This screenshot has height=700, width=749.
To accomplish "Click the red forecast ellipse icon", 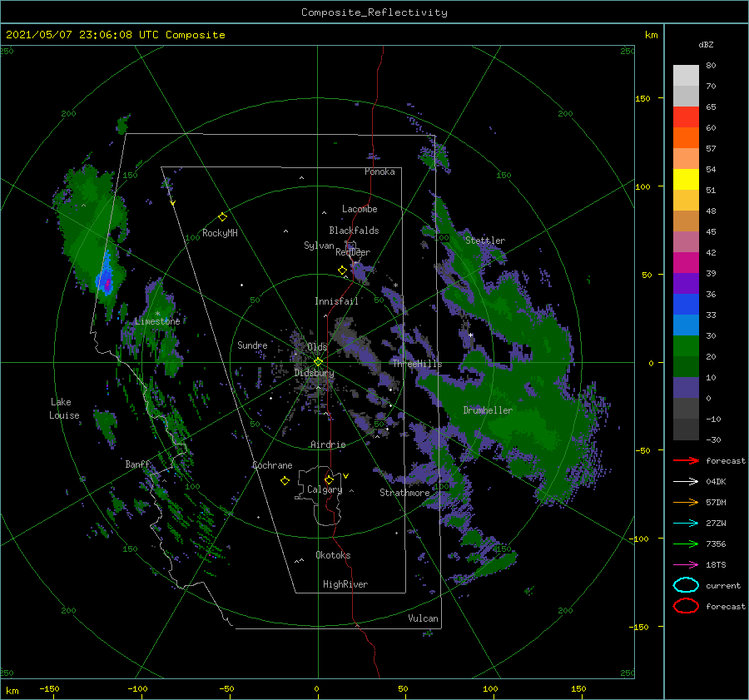I will [686, 606].
